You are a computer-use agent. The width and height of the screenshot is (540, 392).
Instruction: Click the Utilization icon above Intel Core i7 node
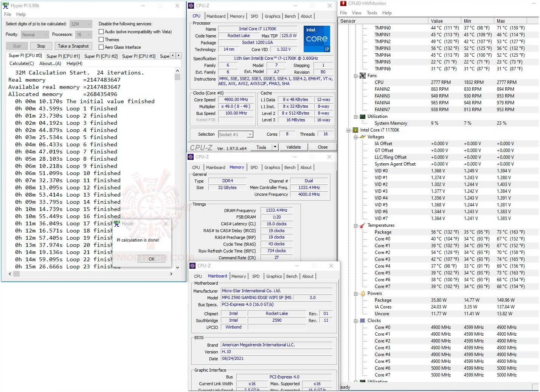363,116
